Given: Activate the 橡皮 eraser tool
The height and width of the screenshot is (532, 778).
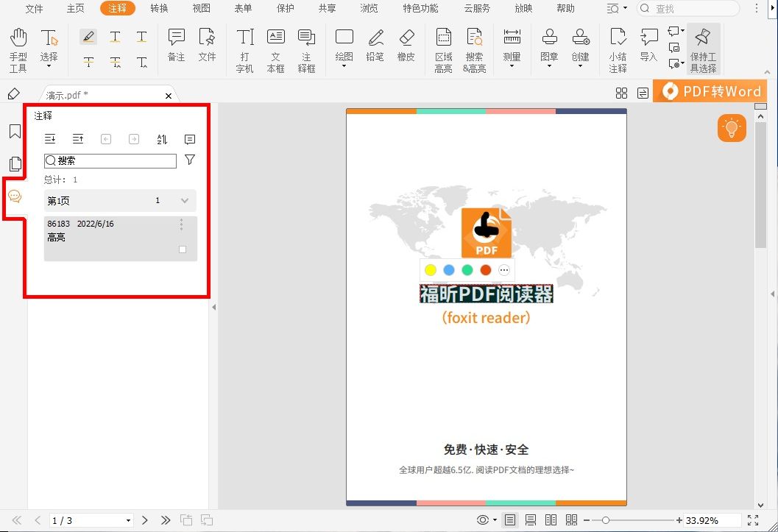Looking at the screenshot, I should tap(406, 48).
